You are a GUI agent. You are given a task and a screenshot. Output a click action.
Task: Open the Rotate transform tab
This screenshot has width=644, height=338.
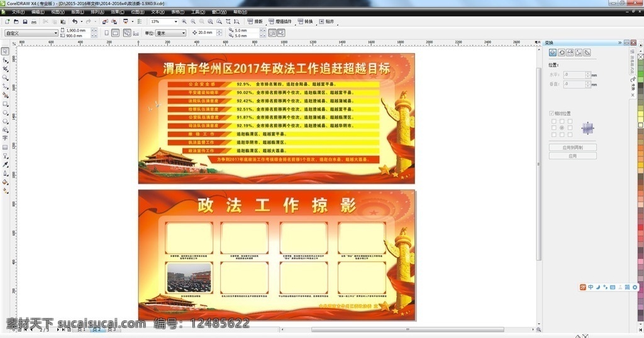[562, 53]
